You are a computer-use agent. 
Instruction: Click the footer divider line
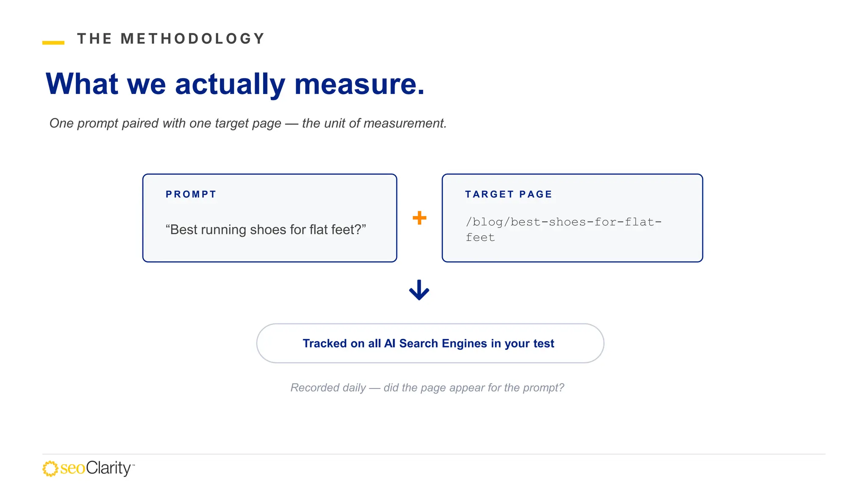coord(434,454)
